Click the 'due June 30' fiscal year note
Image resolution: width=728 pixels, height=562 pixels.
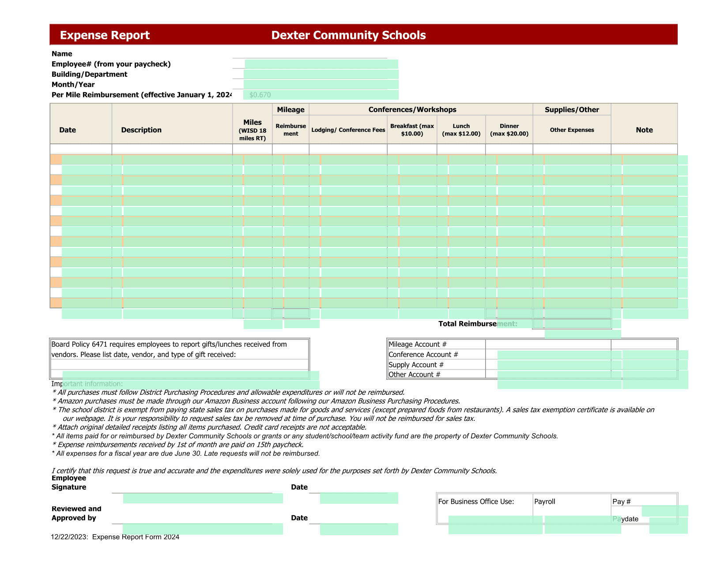tap(186, 453)
